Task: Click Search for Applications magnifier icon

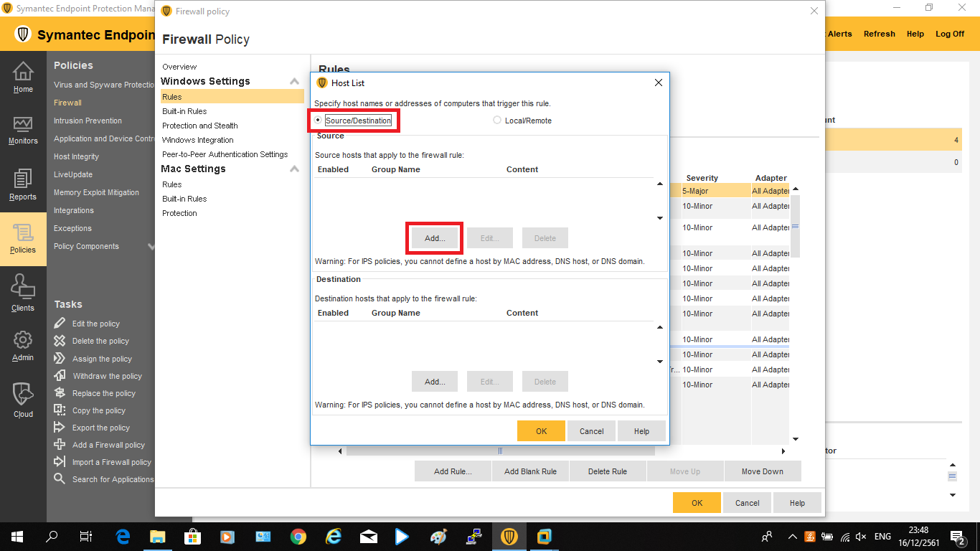Action: [x=60, y=479]
